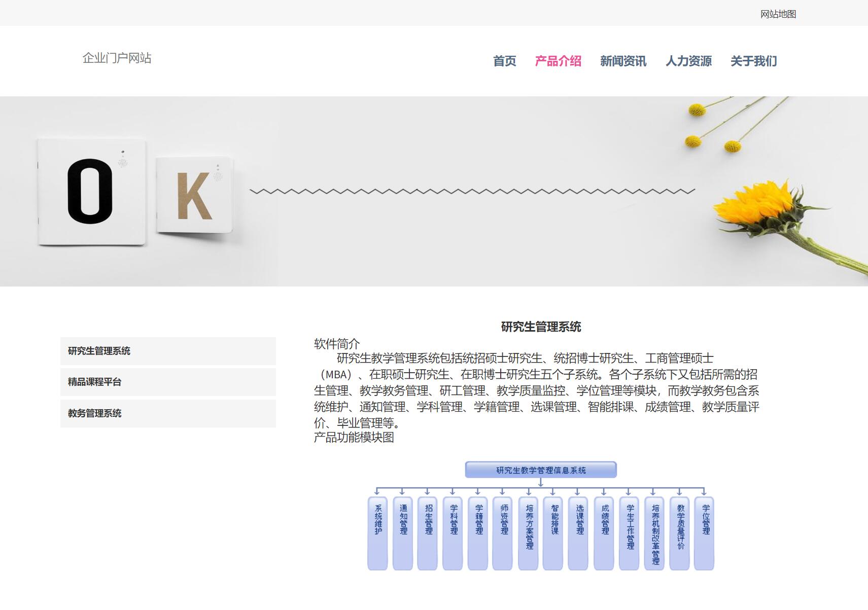Click the 招生管理 module in the diagram
Image resolution: width=868 pixels, height=610 pixels.
(x=428, y=533)
